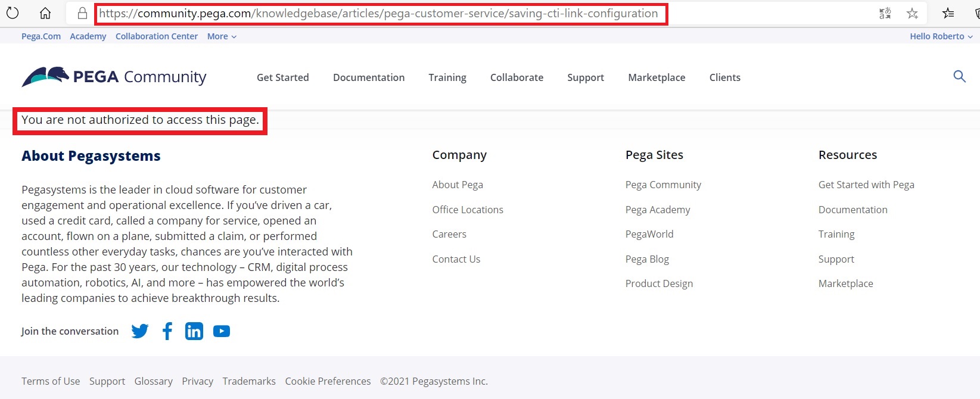
Task: Open the Privacy link
Action: pos(198,381)
